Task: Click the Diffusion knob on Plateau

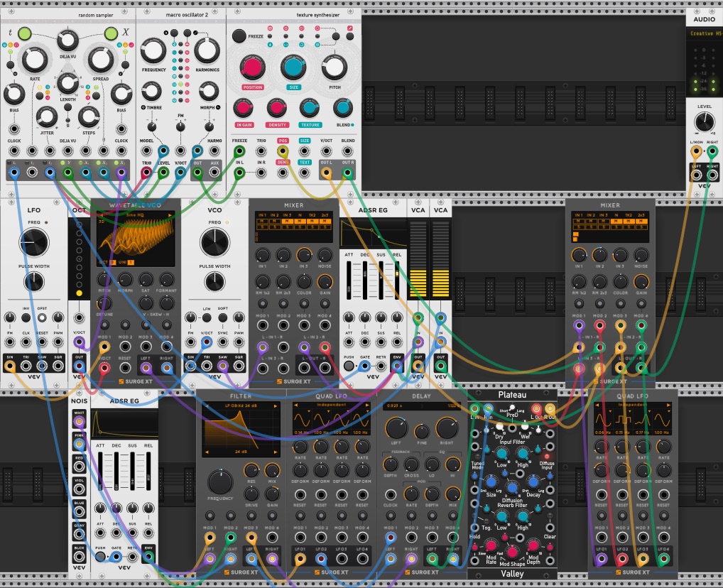Action: (512, 488)
